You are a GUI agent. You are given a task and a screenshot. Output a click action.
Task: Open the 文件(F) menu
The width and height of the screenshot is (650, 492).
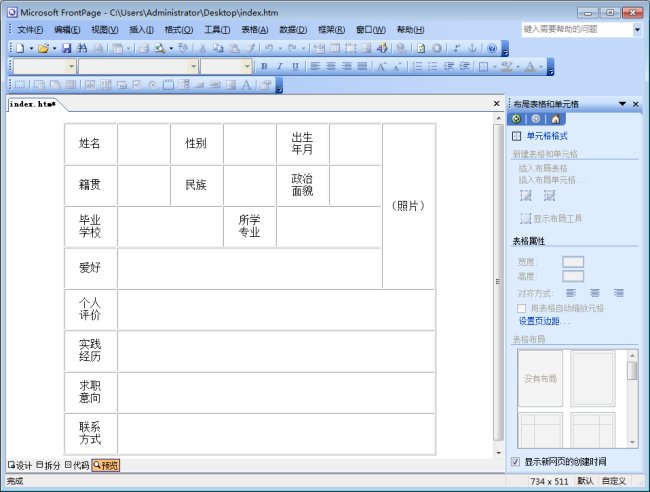(30, 30)
